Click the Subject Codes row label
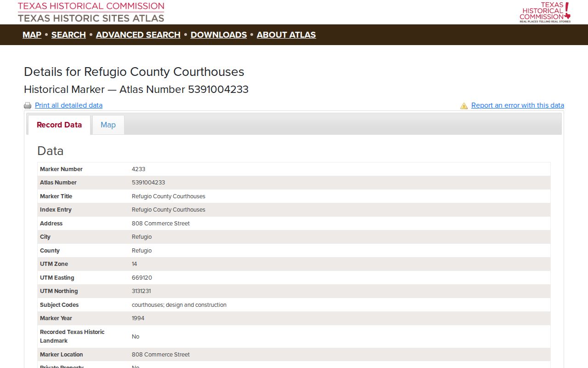This screenshot has width=588, height=368. [59, 305]
